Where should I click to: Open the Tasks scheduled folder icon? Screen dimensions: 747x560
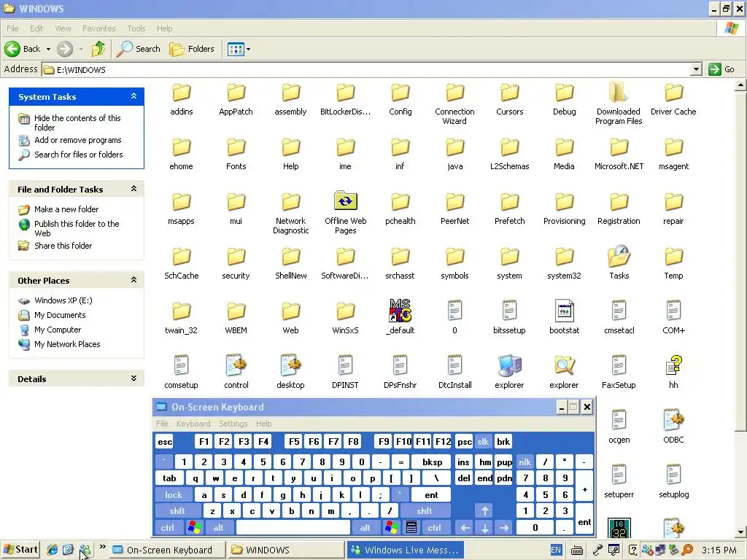(619, 256)
